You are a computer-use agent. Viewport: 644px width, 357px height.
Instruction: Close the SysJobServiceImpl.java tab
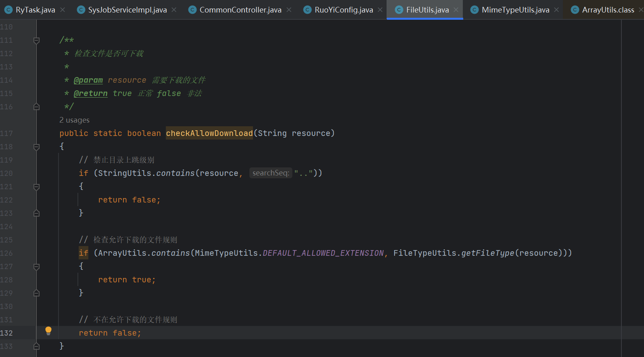(174, 10)
